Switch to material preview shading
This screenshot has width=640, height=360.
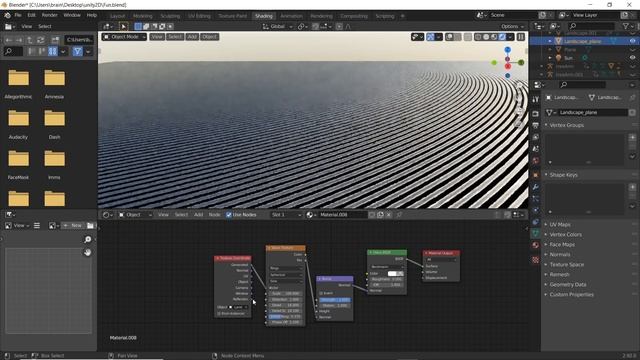(494, 37)
